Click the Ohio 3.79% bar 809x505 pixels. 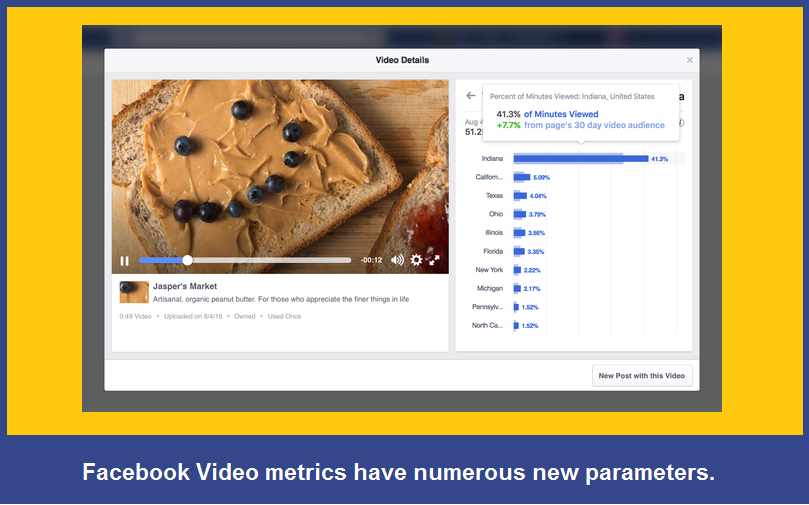click(x=519, y=214)
